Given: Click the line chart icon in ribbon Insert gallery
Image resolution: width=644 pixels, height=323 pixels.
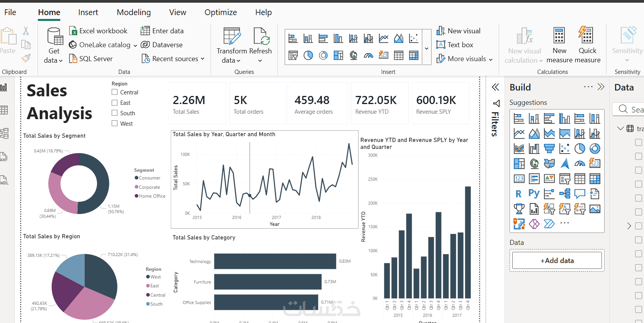Looking at the screenshot, I should [384, 38].
